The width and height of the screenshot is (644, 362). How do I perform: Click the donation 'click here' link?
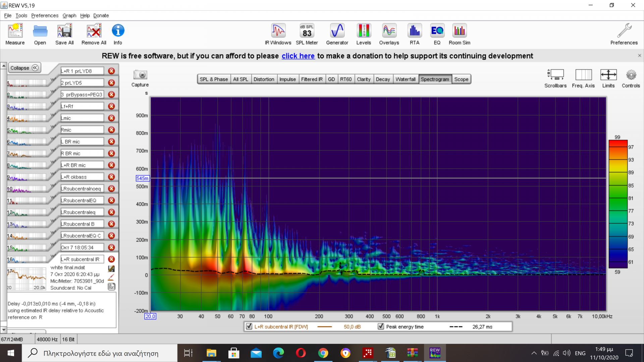(x=298, y=56)
